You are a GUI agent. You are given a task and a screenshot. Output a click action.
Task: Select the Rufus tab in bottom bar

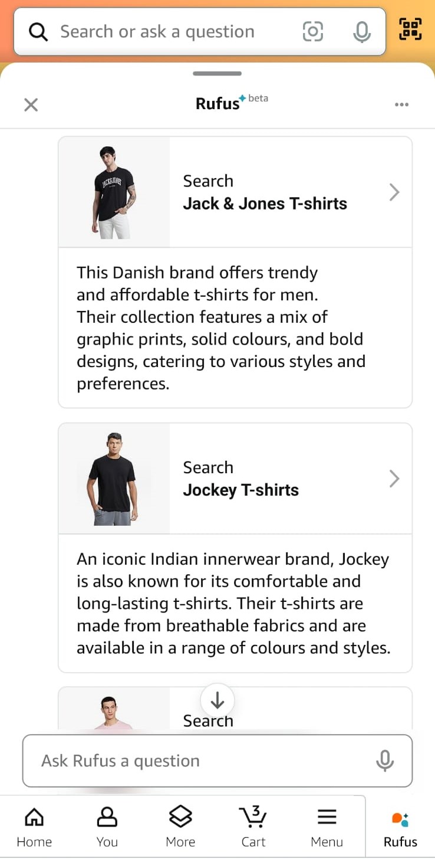400,826
